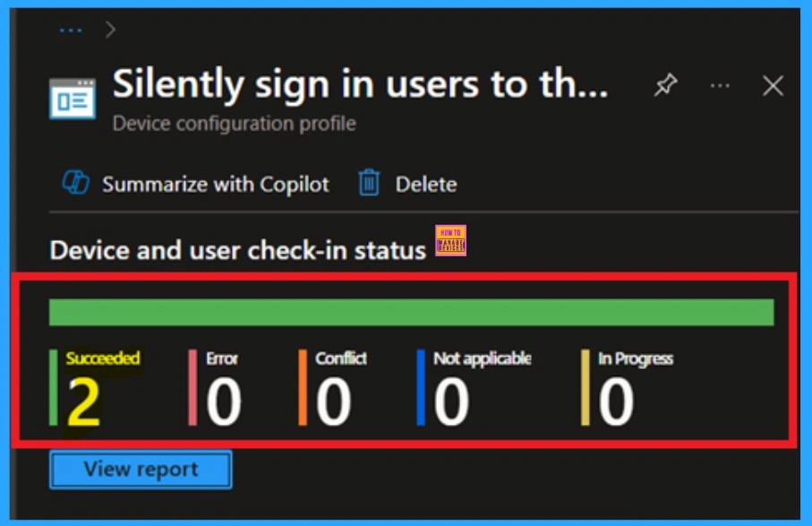Click the Succeeded count 2

pyautogui.click(x=83, y=401)
